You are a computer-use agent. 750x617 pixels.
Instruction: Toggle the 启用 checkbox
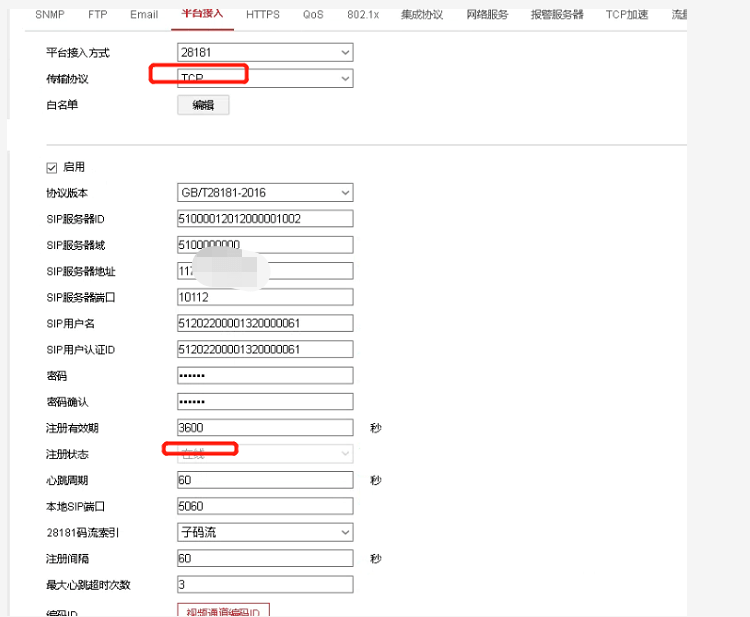click(52, 168)
